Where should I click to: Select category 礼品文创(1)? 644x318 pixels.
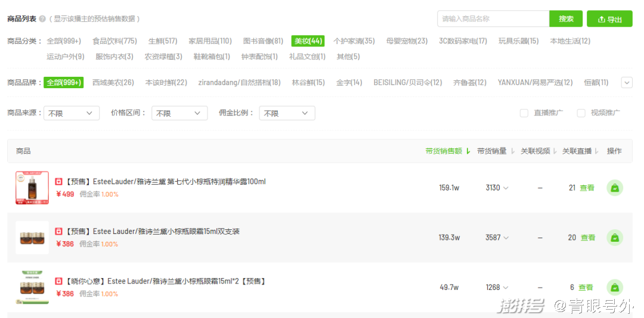tap(307, 57)
